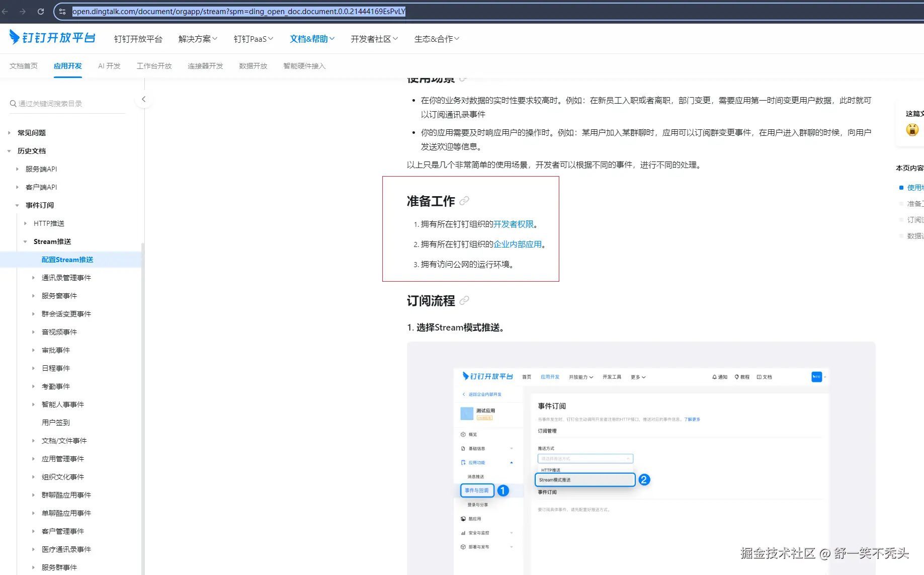Switch to the AI 开发 tab
This screenshot has width=924, height=575.
pyautogui.click(x=109, y=66)
